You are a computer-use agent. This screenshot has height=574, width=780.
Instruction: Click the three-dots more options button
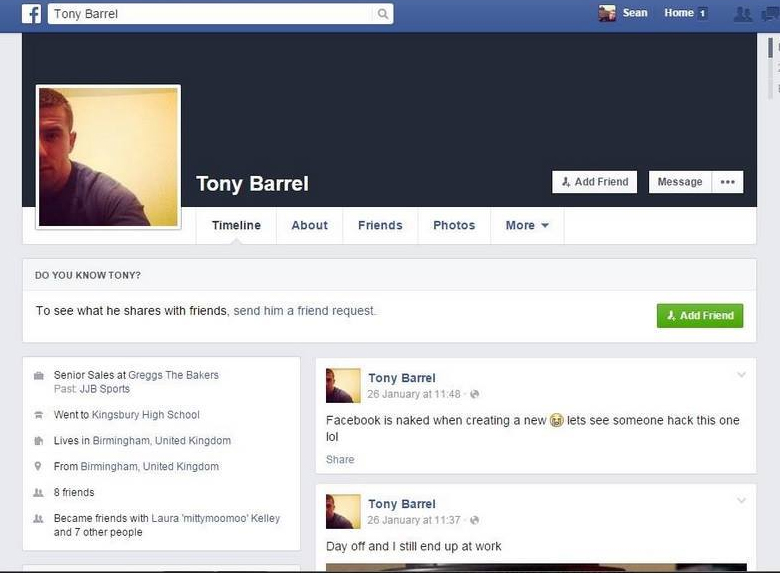[727, 182]
